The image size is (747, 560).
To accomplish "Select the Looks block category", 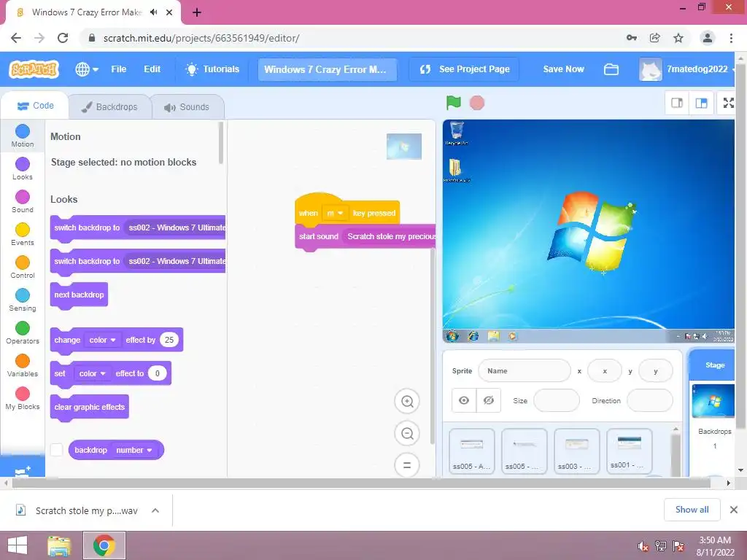I will pos(23,168).
